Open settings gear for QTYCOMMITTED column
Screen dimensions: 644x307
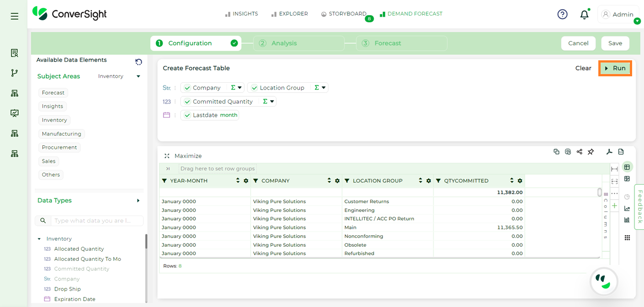click(520, 181)
